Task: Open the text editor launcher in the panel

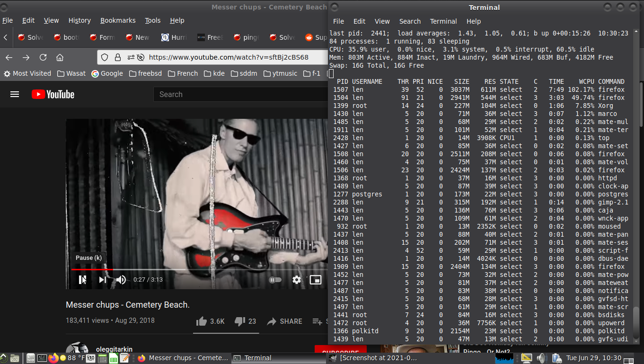Action: coord(124,358)
